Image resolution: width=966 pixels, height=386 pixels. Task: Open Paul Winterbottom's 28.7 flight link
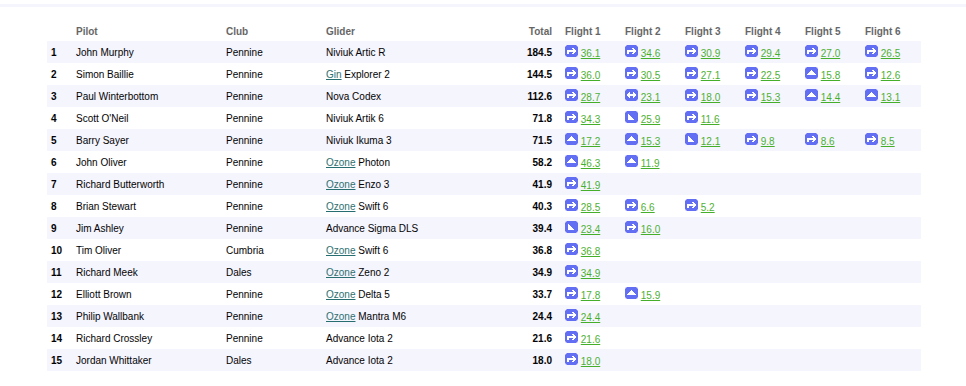point(590,97)
